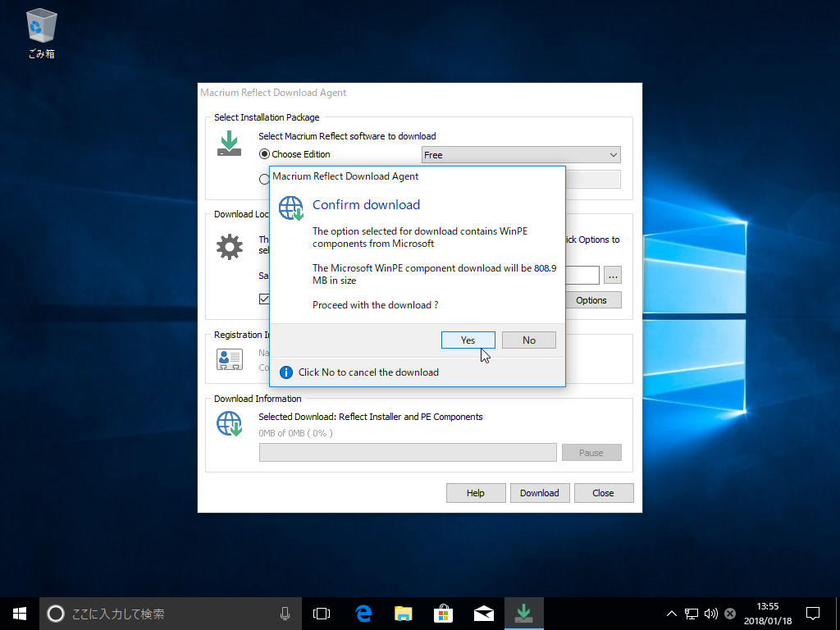
Task: Toggle the partially hidden checkbox under Download Location
Action: tap(264, 299)
